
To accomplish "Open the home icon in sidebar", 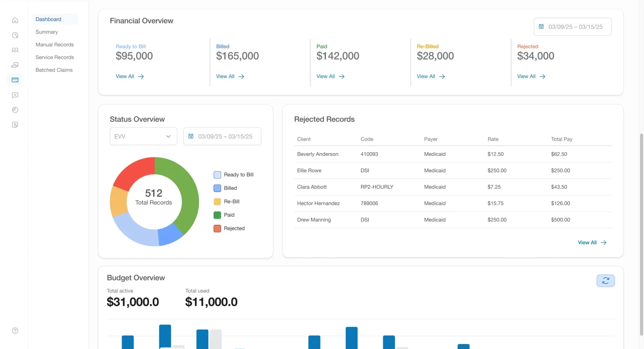I will (x=15, y=20).
